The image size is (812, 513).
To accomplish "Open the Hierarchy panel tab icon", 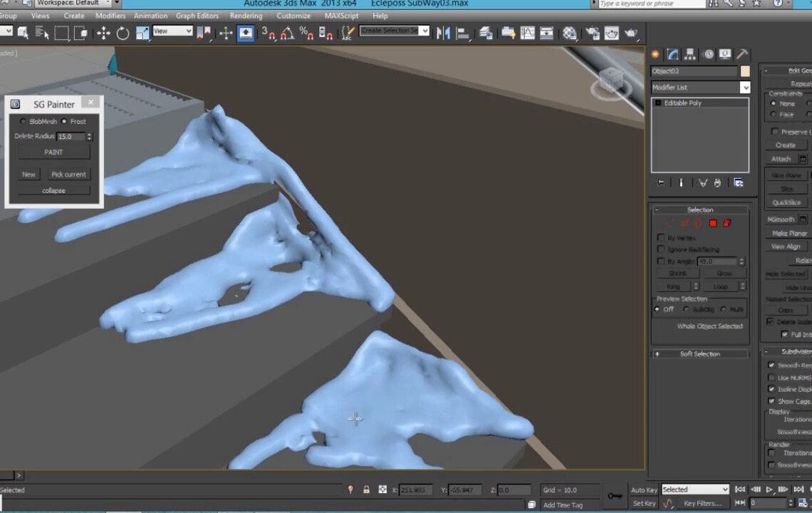I will (x=689, y=55).
